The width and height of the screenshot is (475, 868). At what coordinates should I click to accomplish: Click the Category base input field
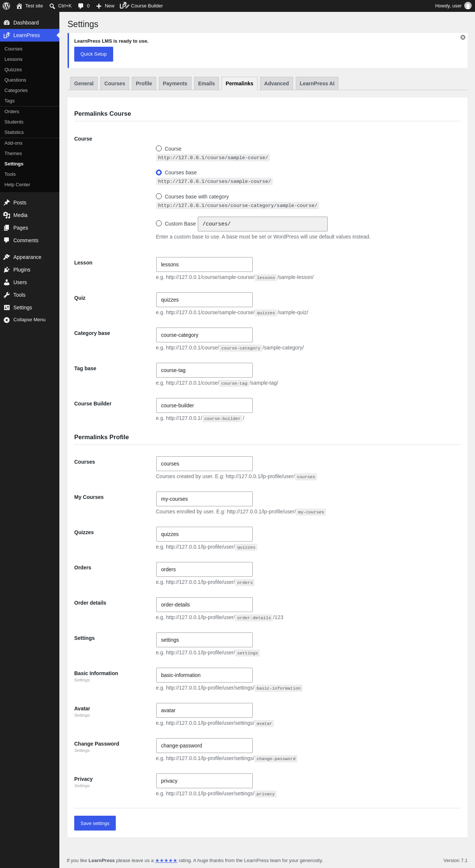[204, 335]
